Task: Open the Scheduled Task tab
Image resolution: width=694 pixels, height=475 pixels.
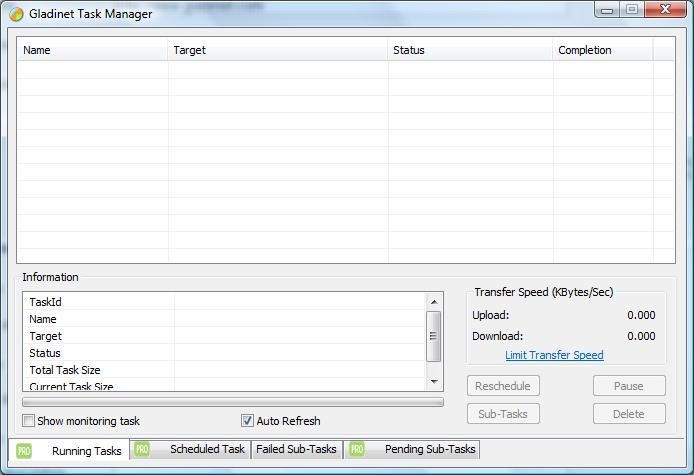Action: [x=191, y=449]
